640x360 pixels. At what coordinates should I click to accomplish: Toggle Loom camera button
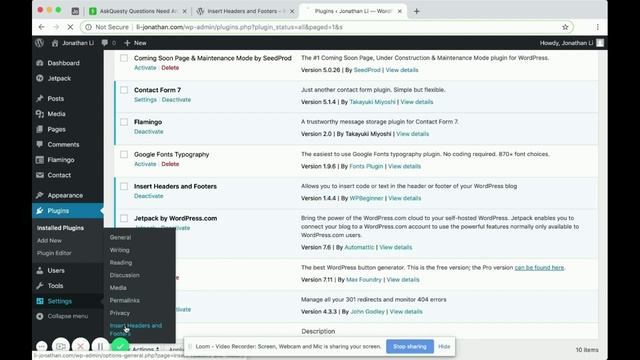tap(61, 346)
